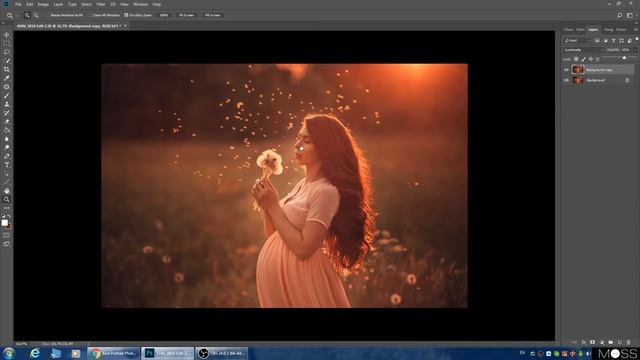Image resolution: width=640 pixels, height=360 pixels.
Task: Select the Zoom tool in the toolbox
Action: pyautogui.click(x=7, y=199)
